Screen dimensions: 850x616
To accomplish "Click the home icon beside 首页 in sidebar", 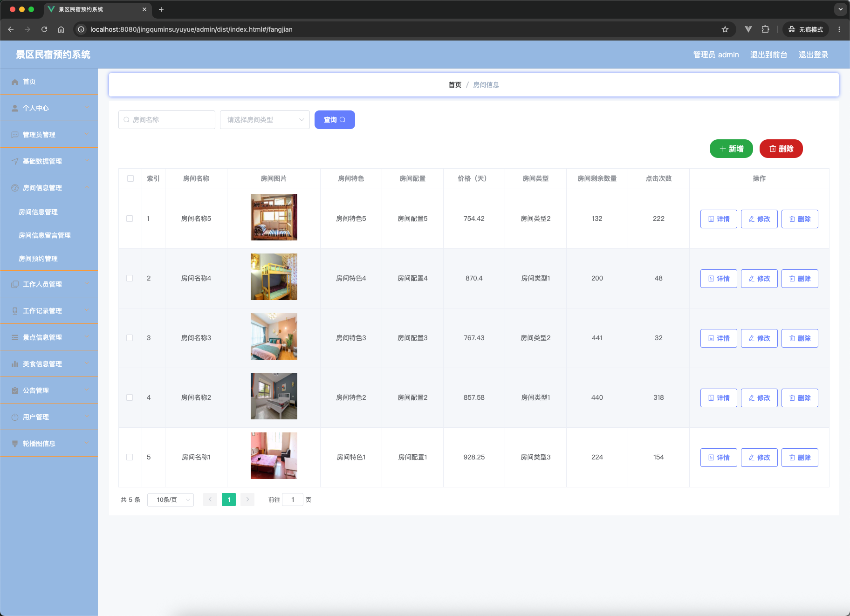I will [15, 82].
